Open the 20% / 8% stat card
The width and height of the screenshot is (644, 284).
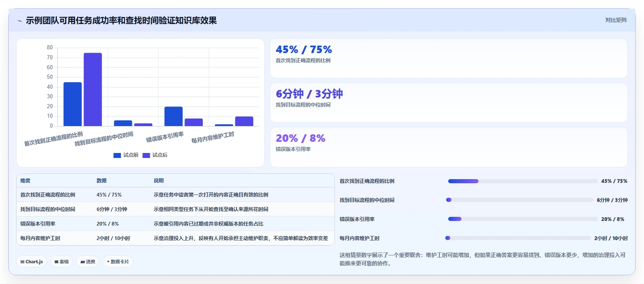click(449, 147)
